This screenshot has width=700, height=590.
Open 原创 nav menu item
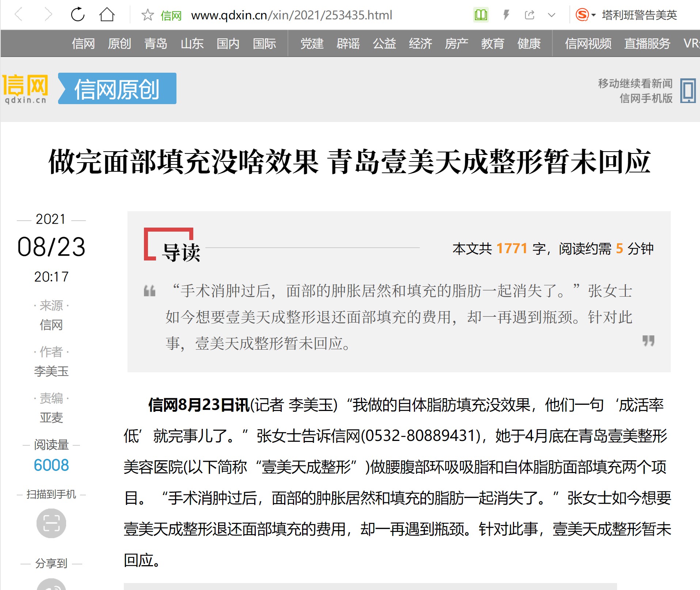tap(119, 43)
